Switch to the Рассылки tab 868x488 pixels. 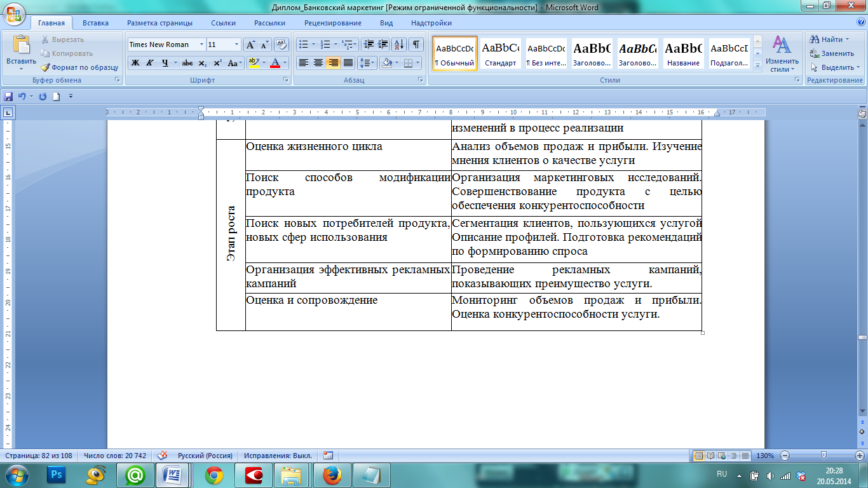point(269,23)
